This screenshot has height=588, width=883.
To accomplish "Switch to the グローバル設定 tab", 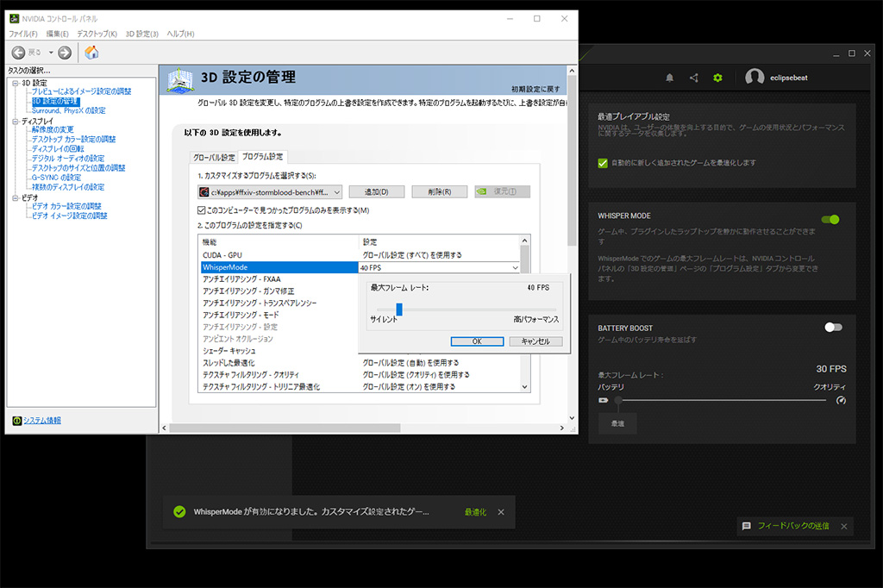I will click(214, 158).
